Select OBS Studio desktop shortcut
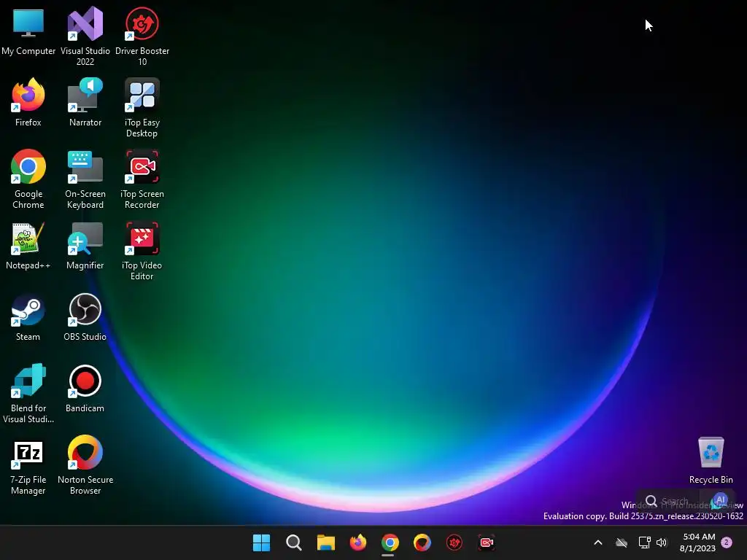Viewport: 747px width, 560px height. point(85,317)
